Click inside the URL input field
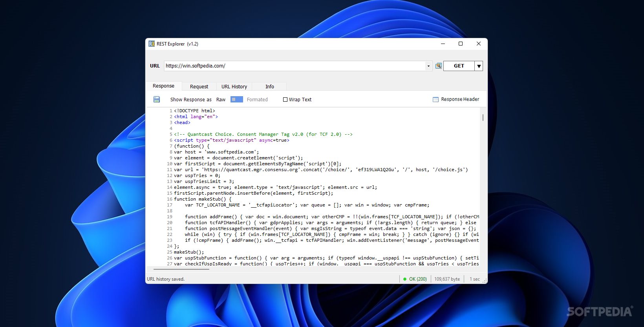Image resolution: width=644 pixels, height=327 pixels. coord(295,66)
